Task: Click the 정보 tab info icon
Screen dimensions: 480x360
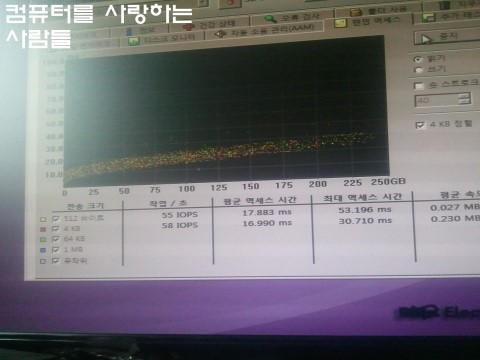Action: [129, 32]
